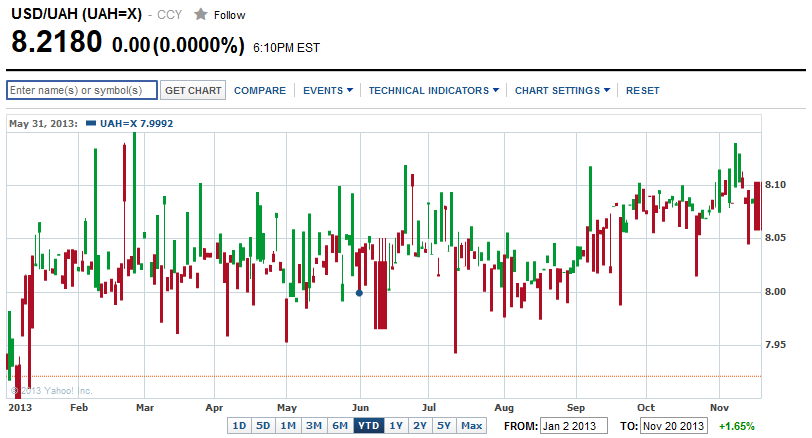Choose the 6M time range

pos(340,426)
